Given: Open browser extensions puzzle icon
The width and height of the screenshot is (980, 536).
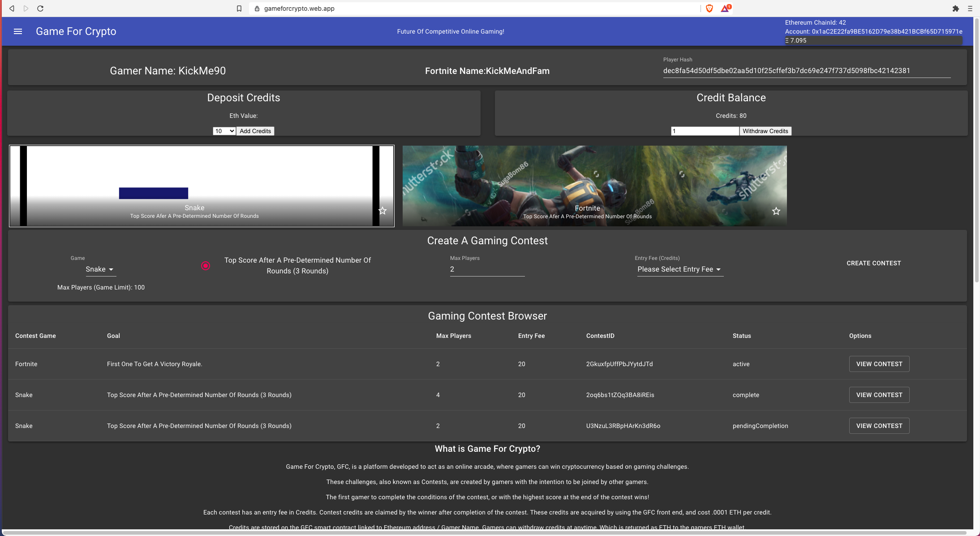Looking at the screenshot, I should point(955,9).
